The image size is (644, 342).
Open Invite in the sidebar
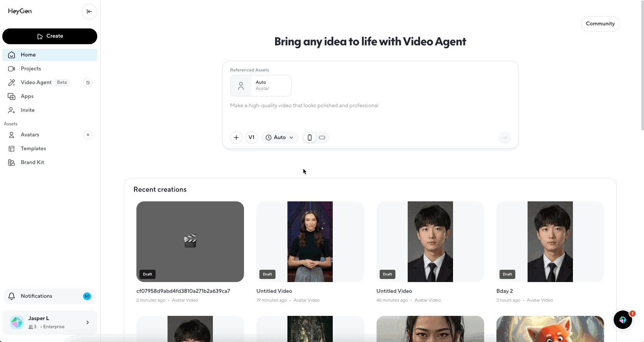50,110
